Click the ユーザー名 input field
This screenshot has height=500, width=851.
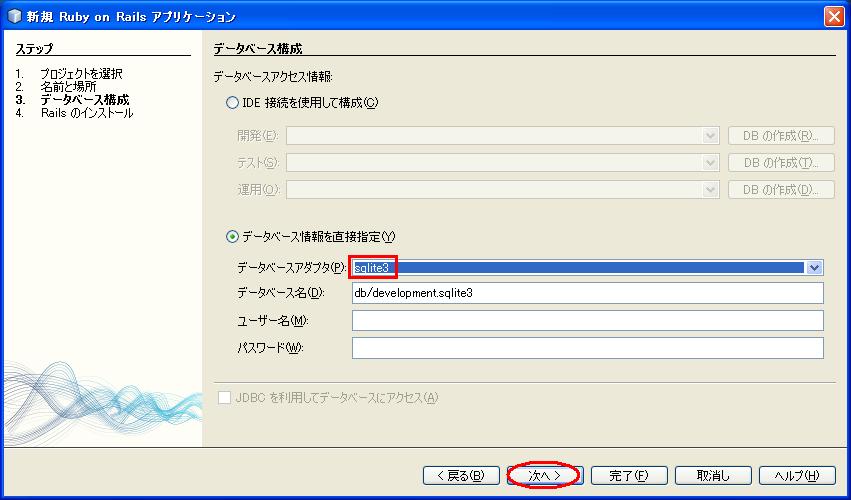588,320
